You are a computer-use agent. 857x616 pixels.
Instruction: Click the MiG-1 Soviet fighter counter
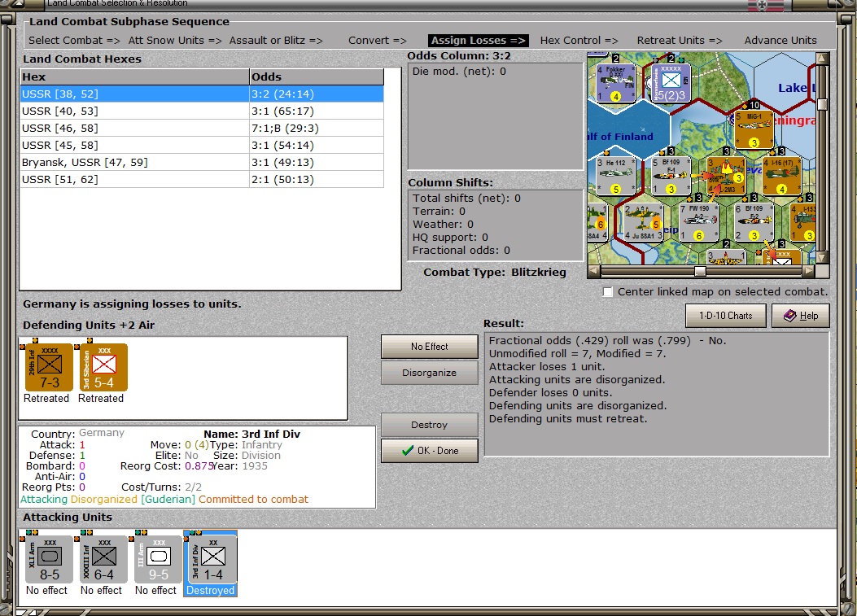(x=754, y=129)
